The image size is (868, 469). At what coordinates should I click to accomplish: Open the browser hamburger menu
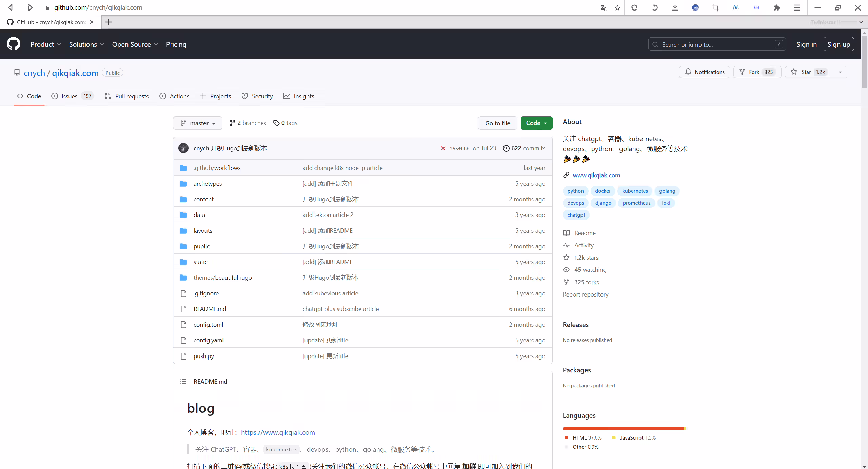[x=797, y=7]
